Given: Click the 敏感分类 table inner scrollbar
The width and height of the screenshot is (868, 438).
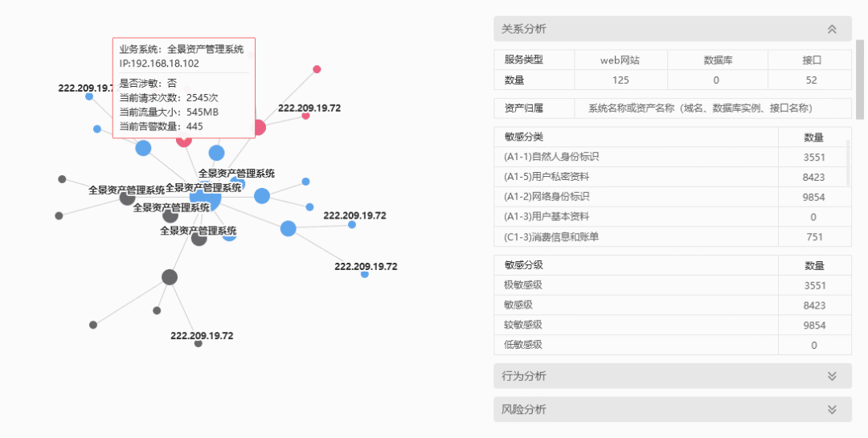Looking at the screenshot, I should (x=848, y=163).
